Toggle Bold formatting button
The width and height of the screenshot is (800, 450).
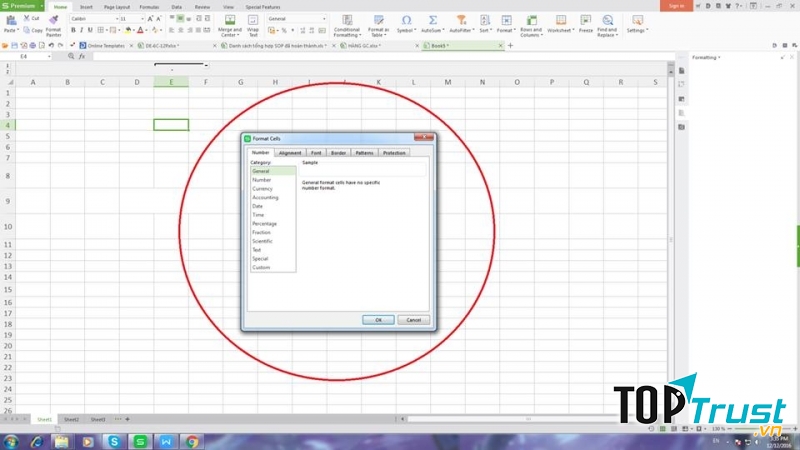click(x=73, y=31)
